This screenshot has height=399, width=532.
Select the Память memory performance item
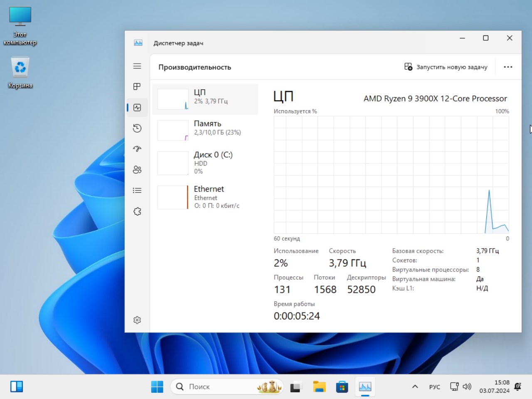[x=205, y=130]
